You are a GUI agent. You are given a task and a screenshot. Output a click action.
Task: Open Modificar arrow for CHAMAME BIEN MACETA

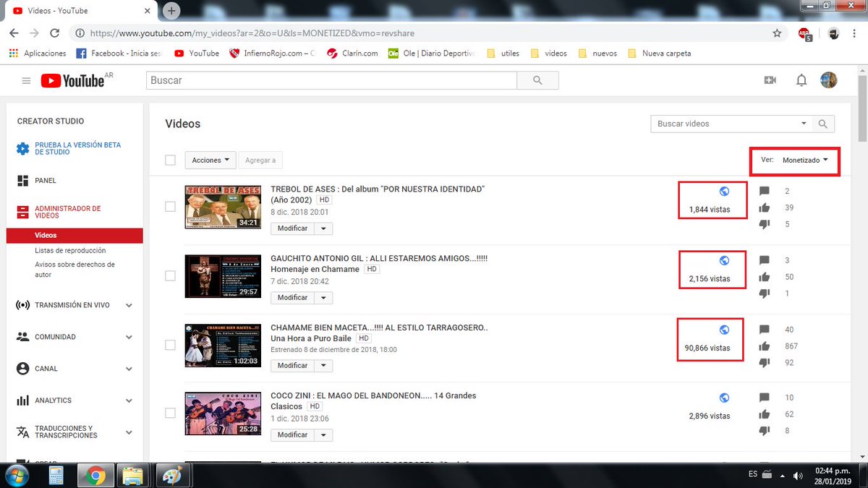coord(323,366)
